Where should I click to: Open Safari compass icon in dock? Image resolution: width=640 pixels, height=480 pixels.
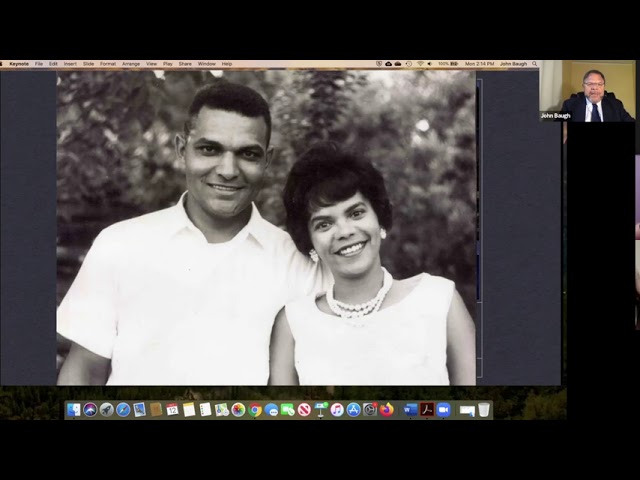point(123,410)
